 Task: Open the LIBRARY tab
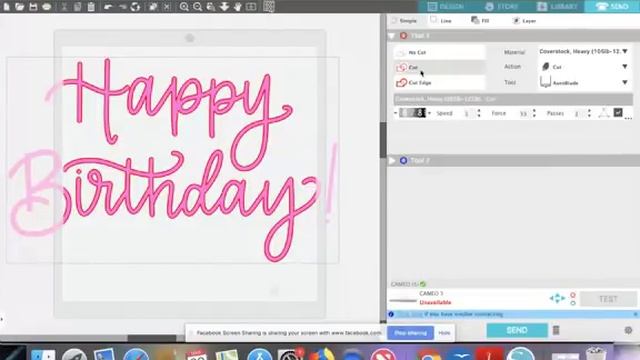[557, 7]
